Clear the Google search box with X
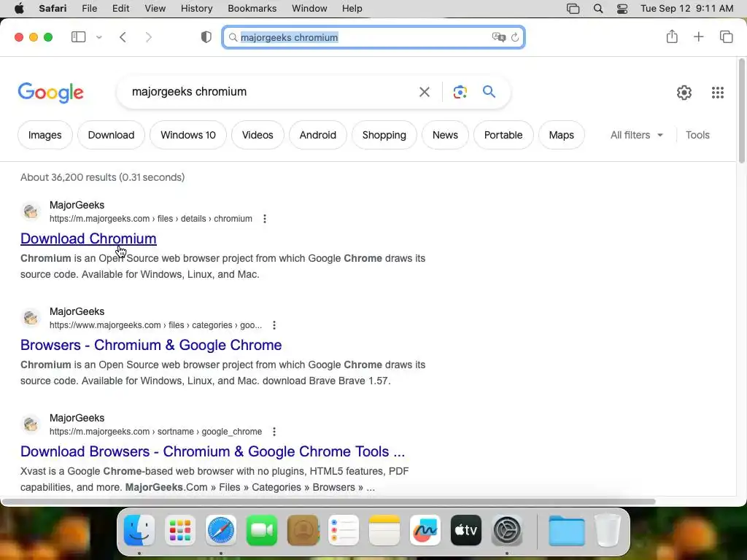 [x=424, y=92]
